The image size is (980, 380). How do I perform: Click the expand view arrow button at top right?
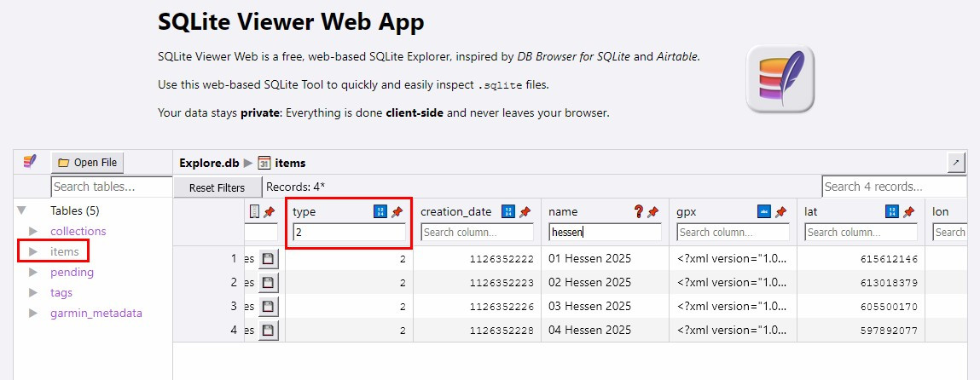pos(956,163)
